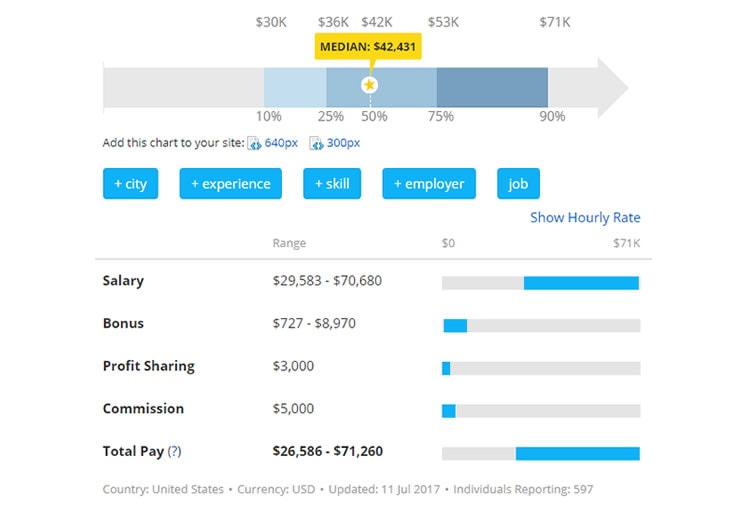Click the Commission blue bar
The image size is (750, 512).
pyautogui.click(x=449, y=411)
